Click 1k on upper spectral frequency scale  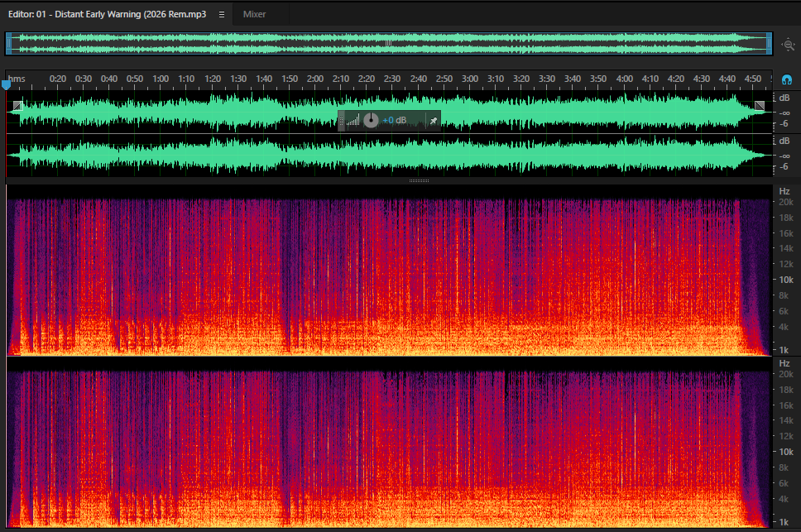tap(784, 350)
